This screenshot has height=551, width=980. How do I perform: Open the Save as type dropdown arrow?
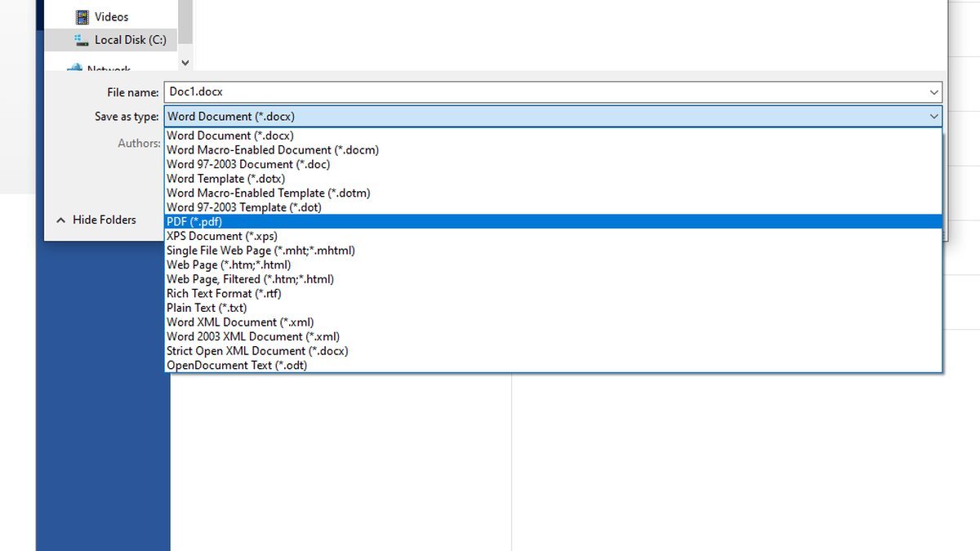pyautogui.click(x=933, y=116)
